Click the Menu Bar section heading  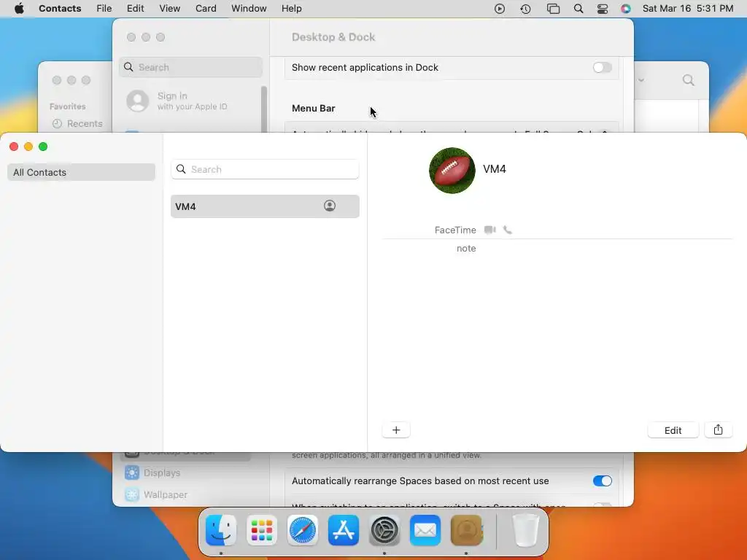point(314,109)
